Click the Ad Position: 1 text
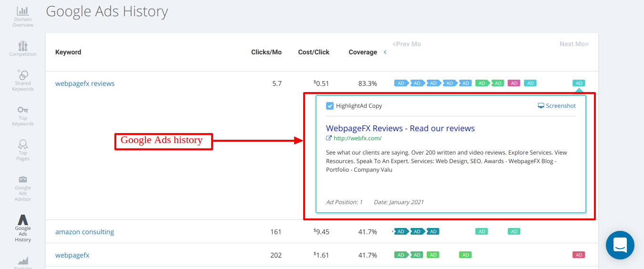This screenshot has width=644, height=269. point(344,202)
